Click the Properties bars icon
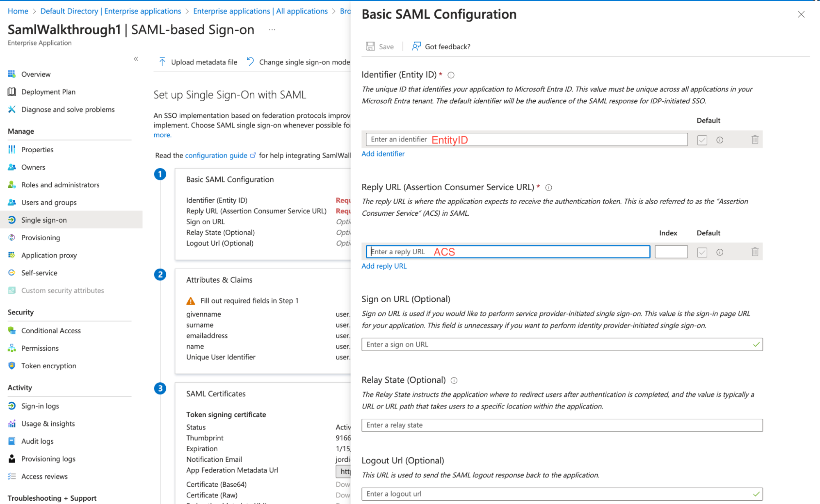 [11, 150]
